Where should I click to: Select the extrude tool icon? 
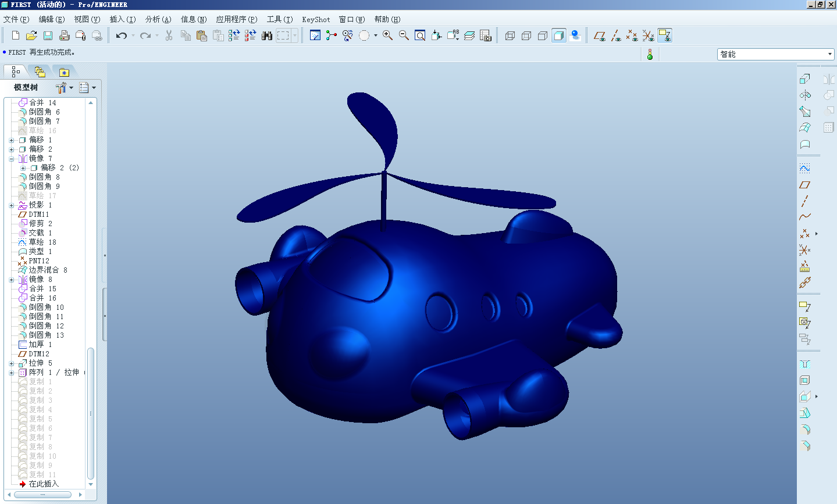(x=804, y=78)
